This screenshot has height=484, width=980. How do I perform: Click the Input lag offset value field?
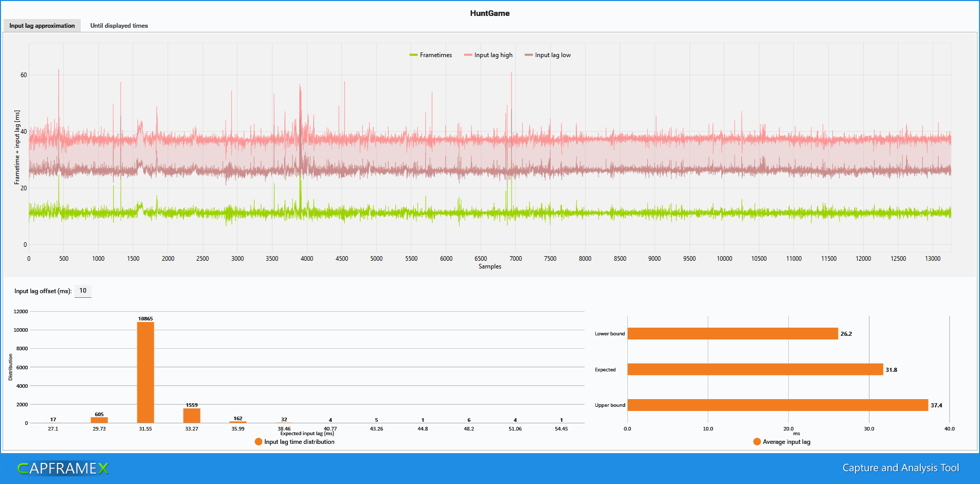tap(83, 291)
